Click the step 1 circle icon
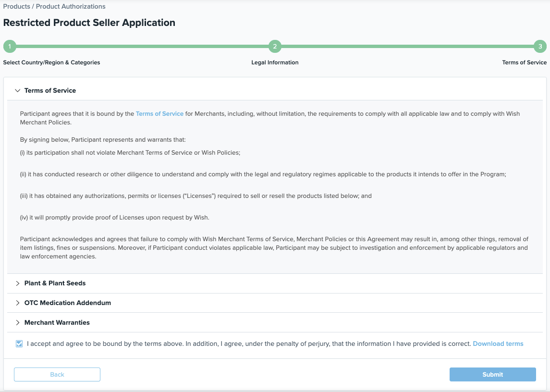The height and width of the screenshot is (392, 550). [x=10, y=47]
